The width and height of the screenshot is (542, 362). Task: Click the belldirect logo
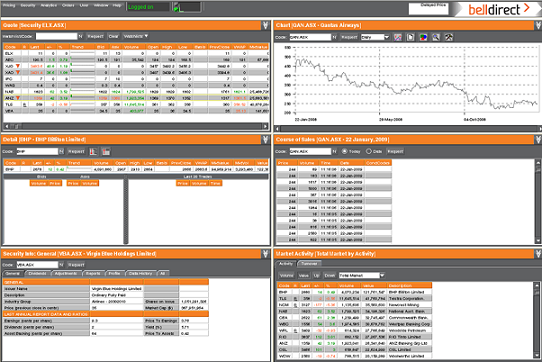(498, 9)
